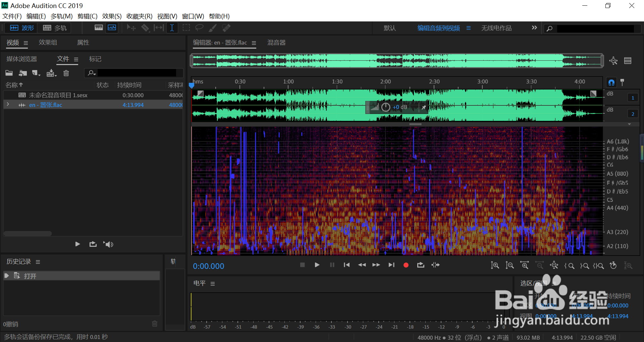The image size is (644, 342).
Task: Zoom in at in point
Action: click(569, 266)
